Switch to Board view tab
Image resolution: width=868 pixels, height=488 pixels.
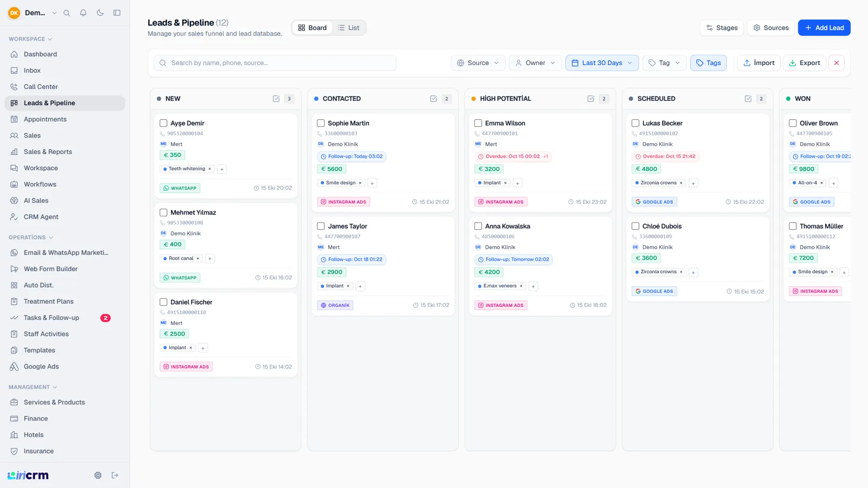[312, 28]
